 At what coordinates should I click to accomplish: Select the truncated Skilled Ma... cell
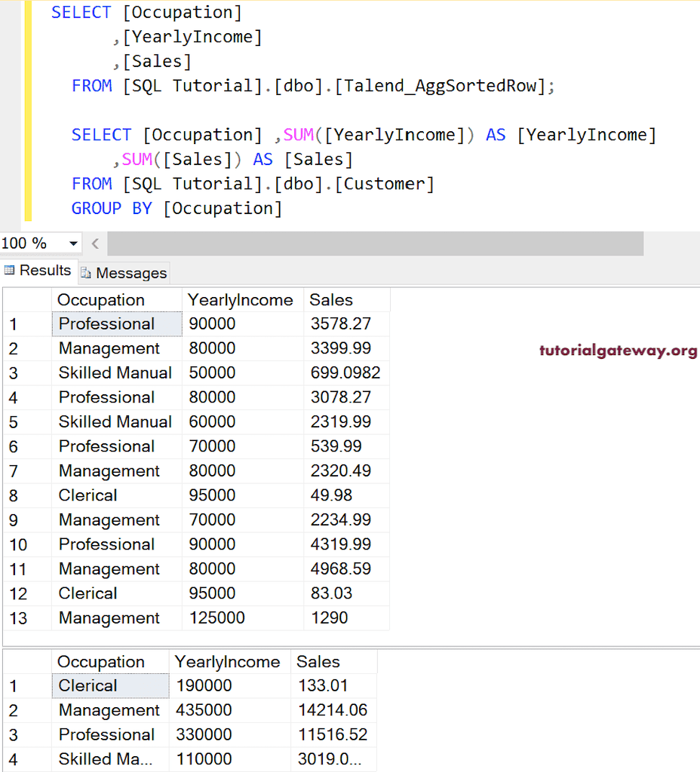tap(110, 759)
